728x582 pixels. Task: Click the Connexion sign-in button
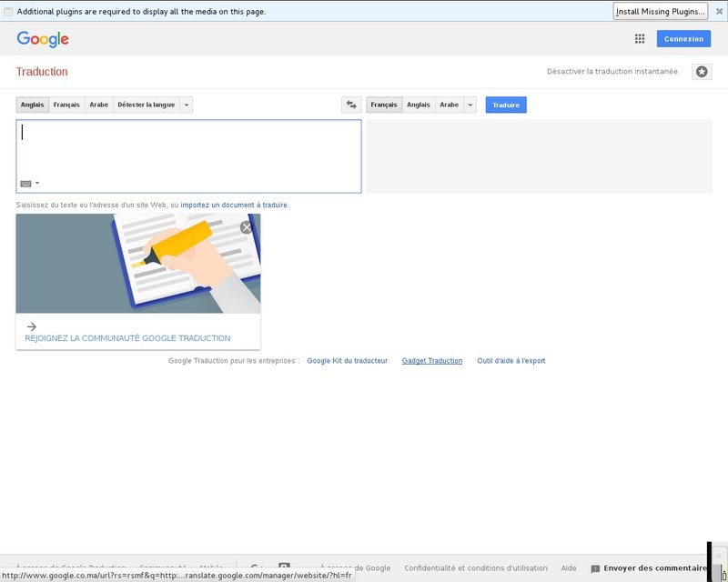(683, 39)
